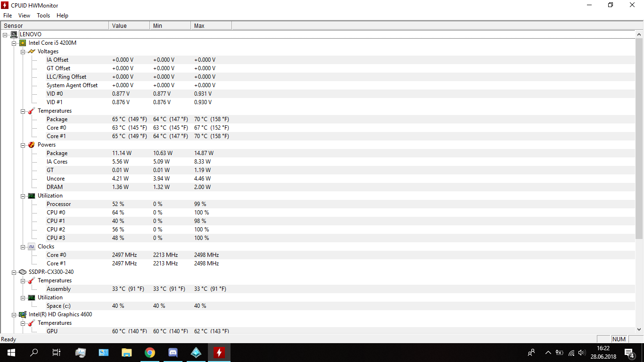The height and width of the screenshot is (362, 644).
Task: Click the Max column header
Action: 211,25
